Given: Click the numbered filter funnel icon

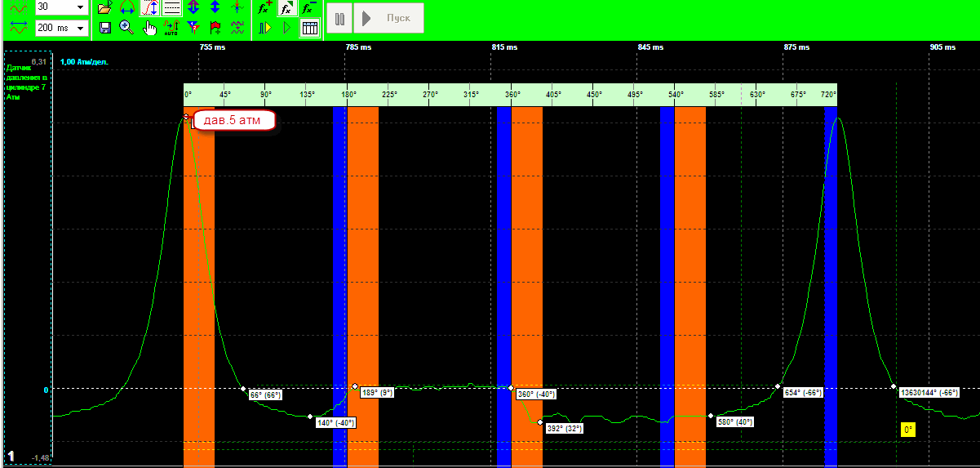Looking at the screenshot, I should (x=193, y=28).
